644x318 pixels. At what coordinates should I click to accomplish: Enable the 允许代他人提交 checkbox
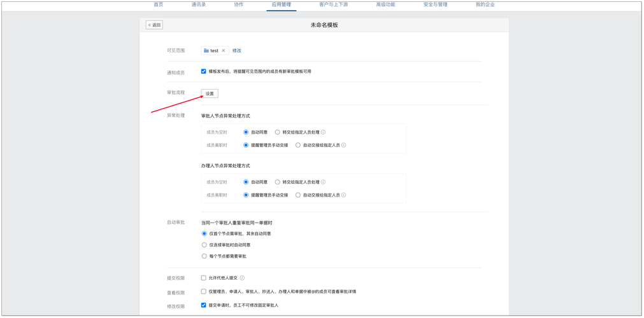pos(204,278)
